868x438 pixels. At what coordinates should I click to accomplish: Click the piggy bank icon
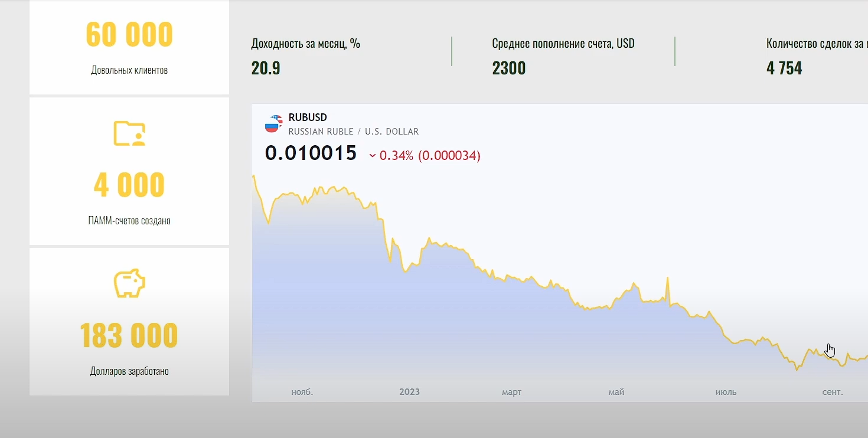[x=129, y=283]
